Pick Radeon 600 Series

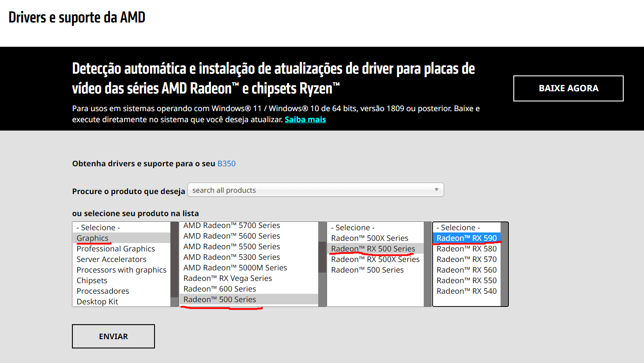click(249, 289)
